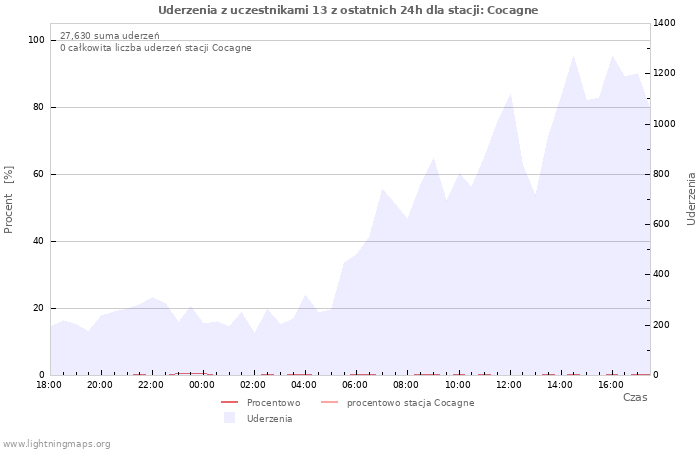This screenshot has height=450, width=700.
Task: Click the pink procentowo stacja Cocagne legend line
Action: (329, 403)
